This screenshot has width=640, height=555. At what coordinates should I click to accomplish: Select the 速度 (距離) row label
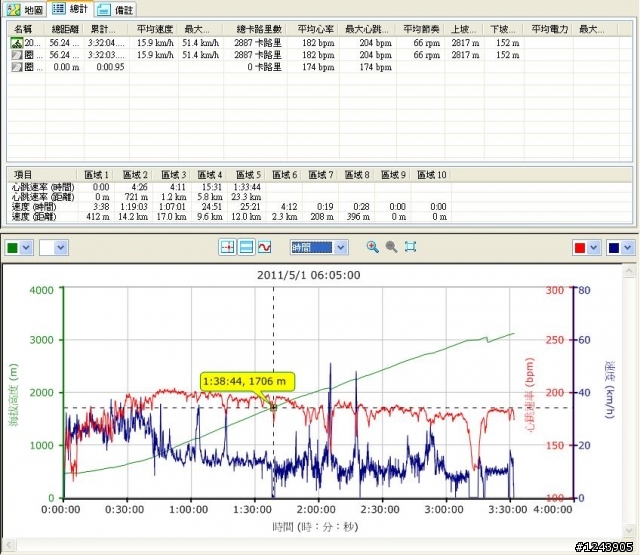pyautogui.click(x=34, y=217)
